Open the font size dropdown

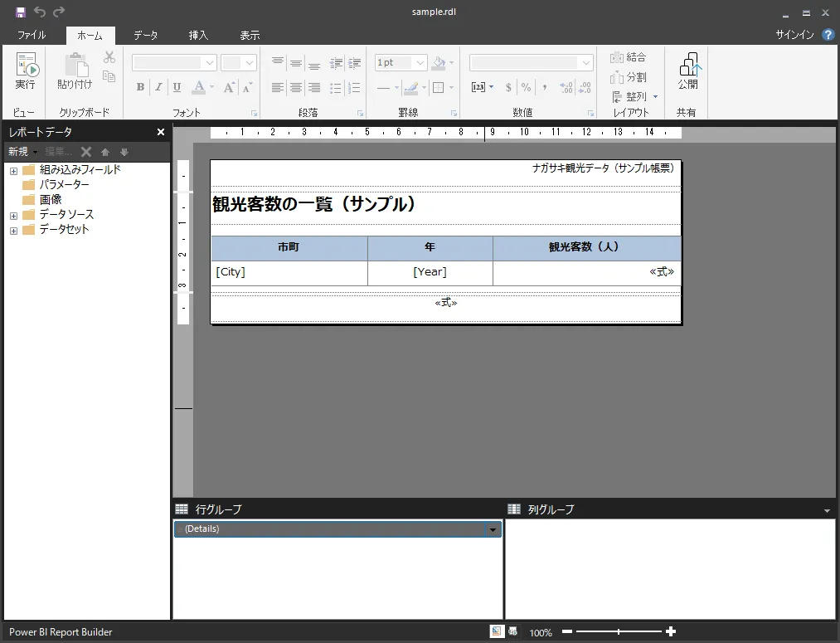click(x=249, y=63)
